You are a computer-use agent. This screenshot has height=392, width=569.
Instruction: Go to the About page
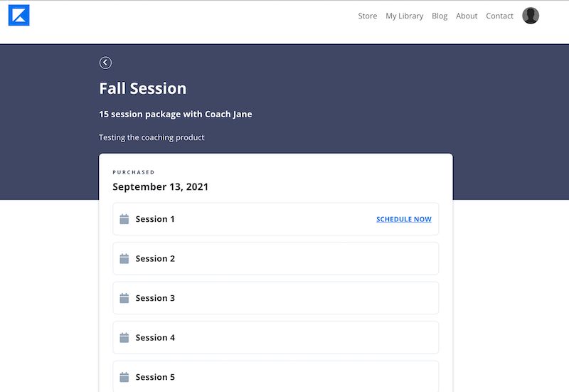(x=467, y=16)
